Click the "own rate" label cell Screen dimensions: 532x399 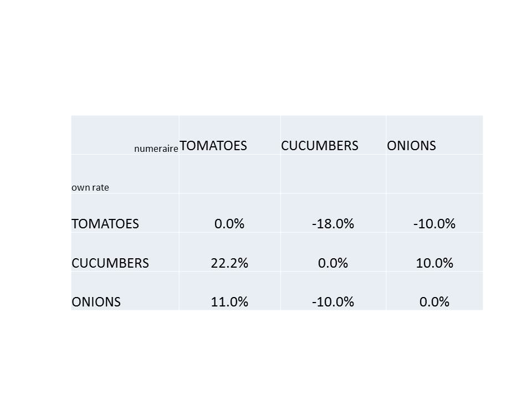90,187
